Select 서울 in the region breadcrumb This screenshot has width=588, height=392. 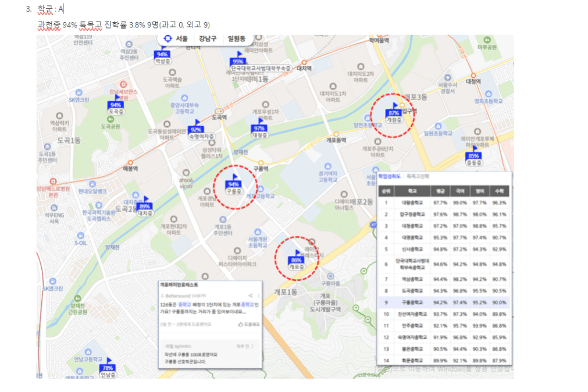182,38
